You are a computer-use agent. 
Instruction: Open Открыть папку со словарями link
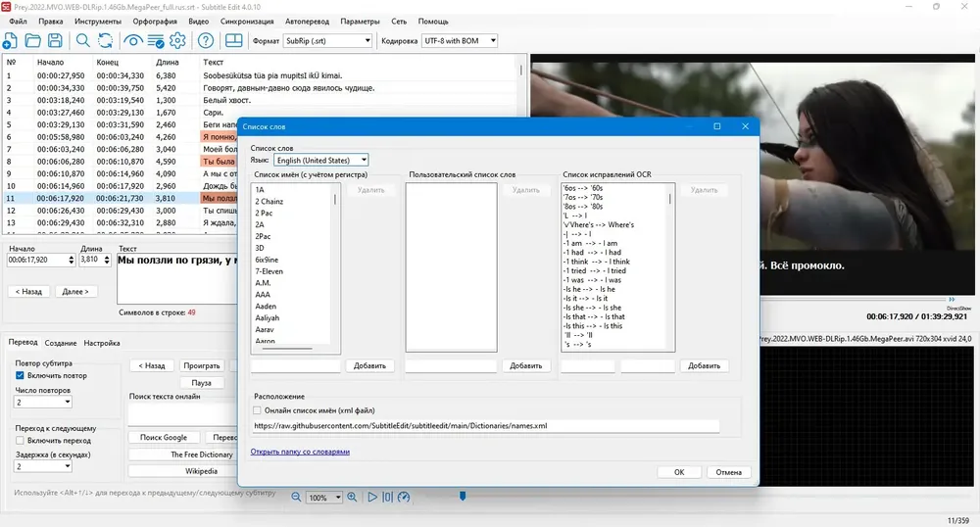click(x=300, y=452)
